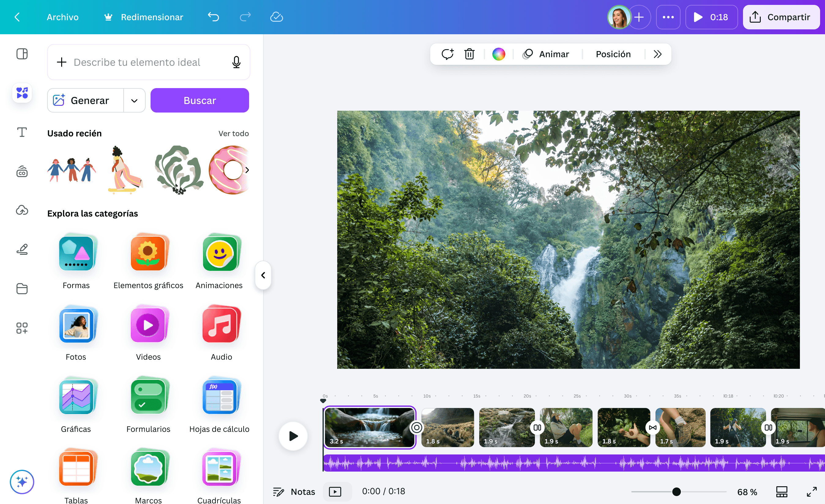Select the Elements tab in the sidebar
The width and height of the screenshot is (825, 504).
pos(22,93)
